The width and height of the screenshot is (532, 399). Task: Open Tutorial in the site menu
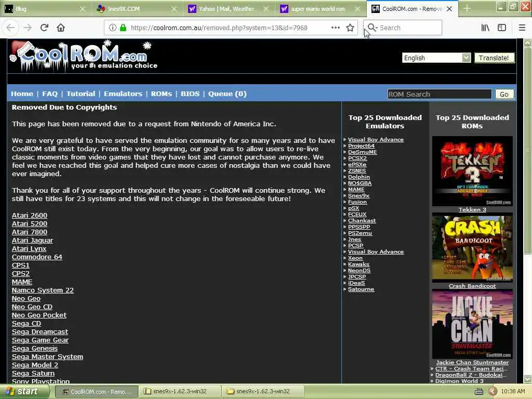[x=81, y=94]
